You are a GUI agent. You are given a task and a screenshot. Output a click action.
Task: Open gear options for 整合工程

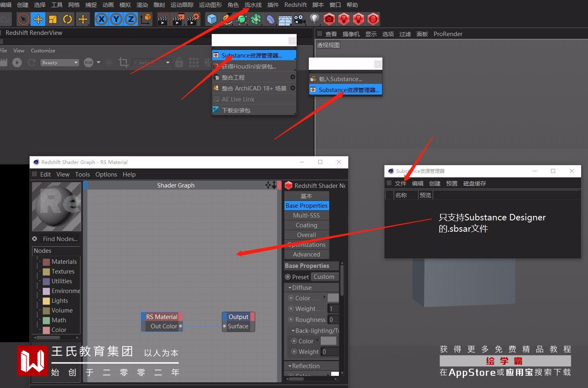293,77
